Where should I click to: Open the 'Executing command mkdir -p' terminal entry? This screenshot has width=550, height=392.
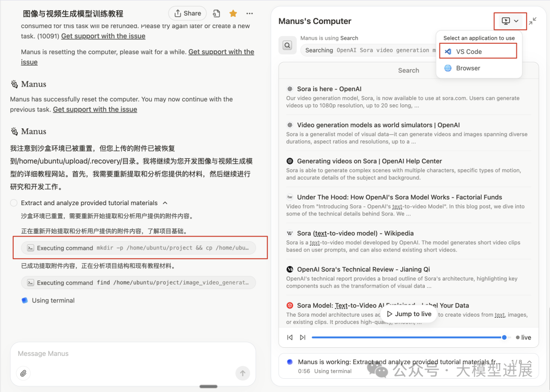pos(138,248)
